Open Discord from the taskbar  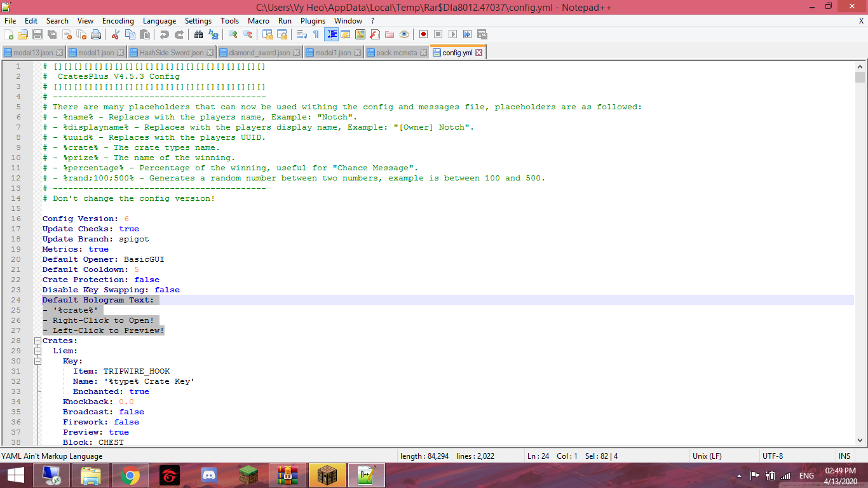point(208,475)
